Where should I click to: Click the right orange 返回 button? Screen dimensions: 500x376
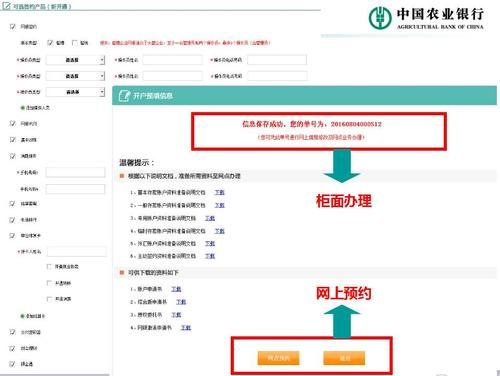point(344,358)
